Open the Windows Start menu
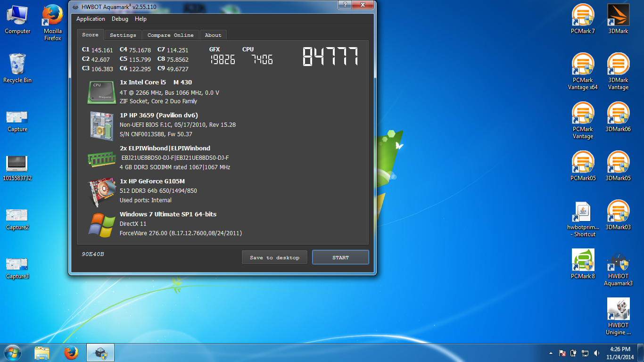644x362 pixels. click(12, 353)
